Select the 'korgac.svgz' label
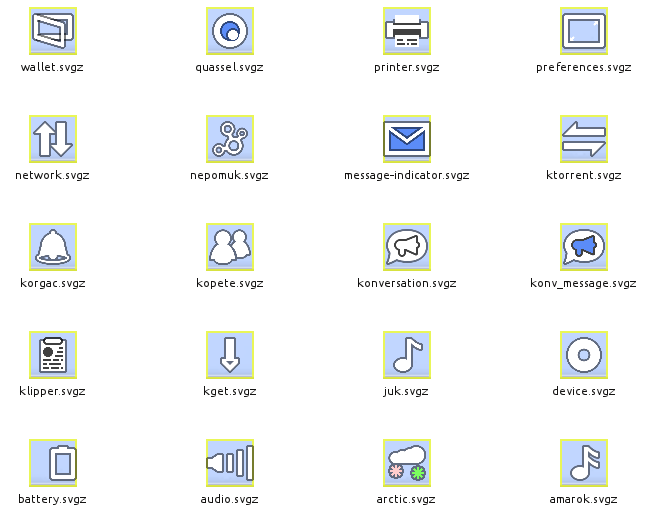650x518 pixels. 53,284
